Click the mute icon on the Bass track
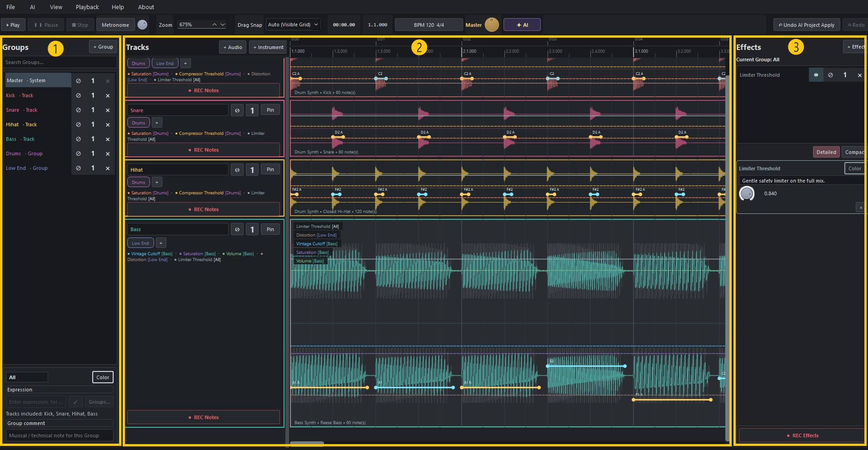 (237, 229)
